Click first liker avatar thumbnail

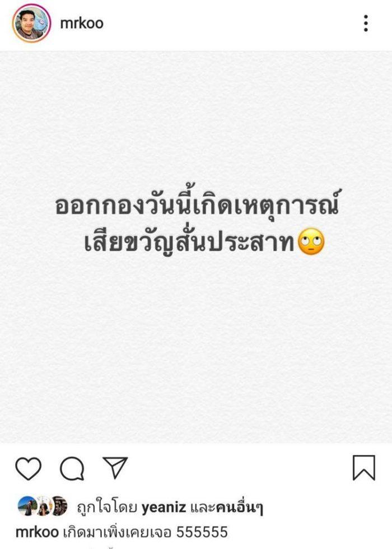(27, 506)
